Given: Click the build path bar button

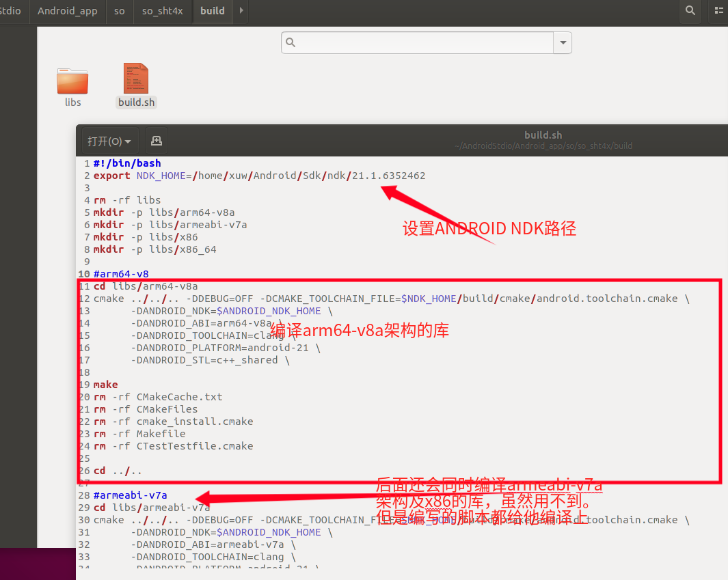Looking at the screenshot, I should point(212,11).
